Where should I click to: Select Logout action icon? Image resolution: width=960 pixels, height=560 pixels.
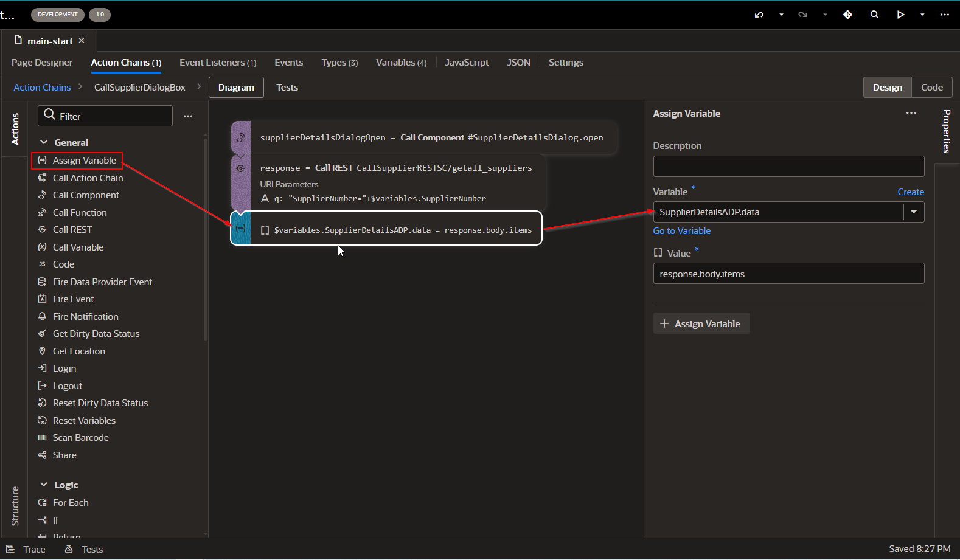[42, 385]
